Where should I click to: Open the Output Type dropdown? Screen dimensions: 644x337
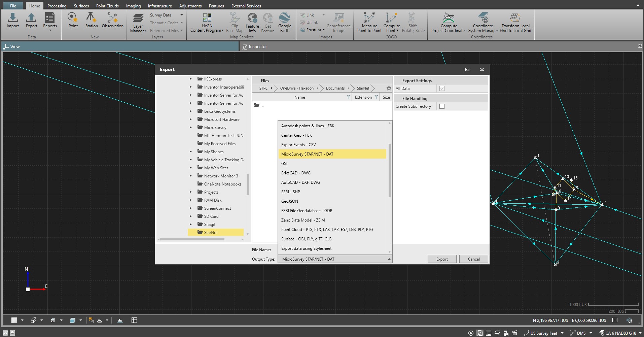335,259
